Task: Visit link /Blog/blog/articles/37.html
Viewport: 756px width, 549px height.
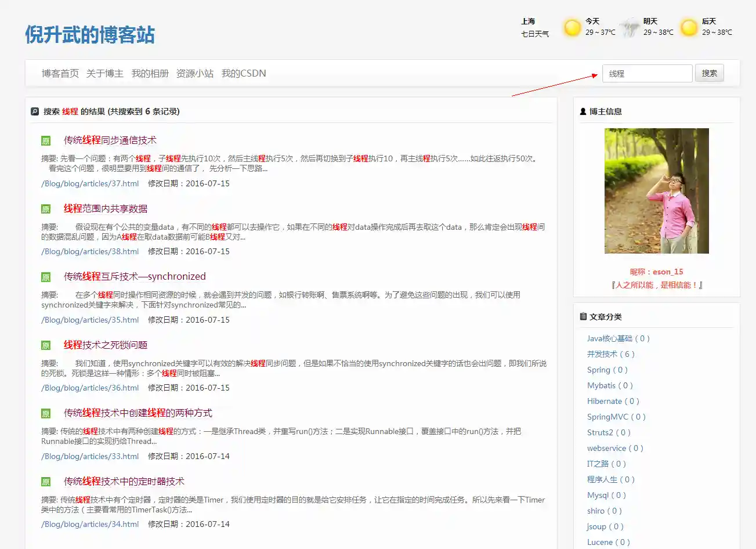Action: click(x=89, y=183)
